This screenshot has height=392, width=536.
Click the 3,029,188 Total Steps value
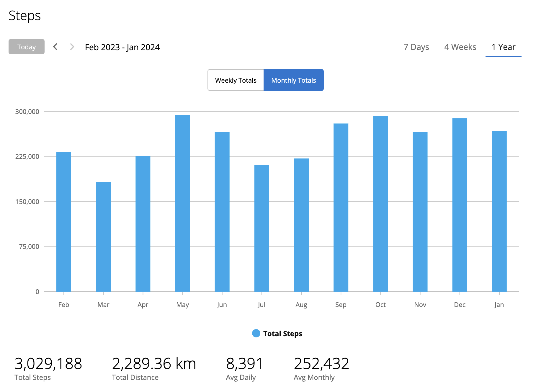48,363
